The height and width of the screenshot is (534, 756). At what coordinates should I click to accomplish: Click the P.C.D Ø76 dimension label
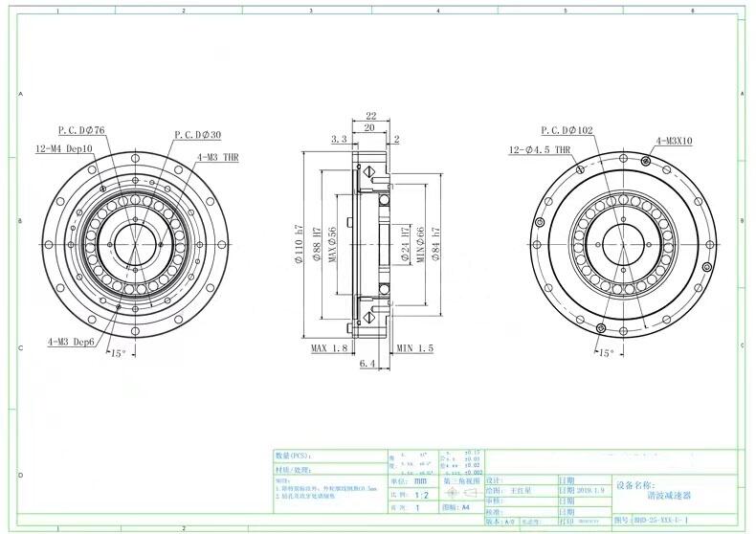pyautogui.click(x=81, y=130)
